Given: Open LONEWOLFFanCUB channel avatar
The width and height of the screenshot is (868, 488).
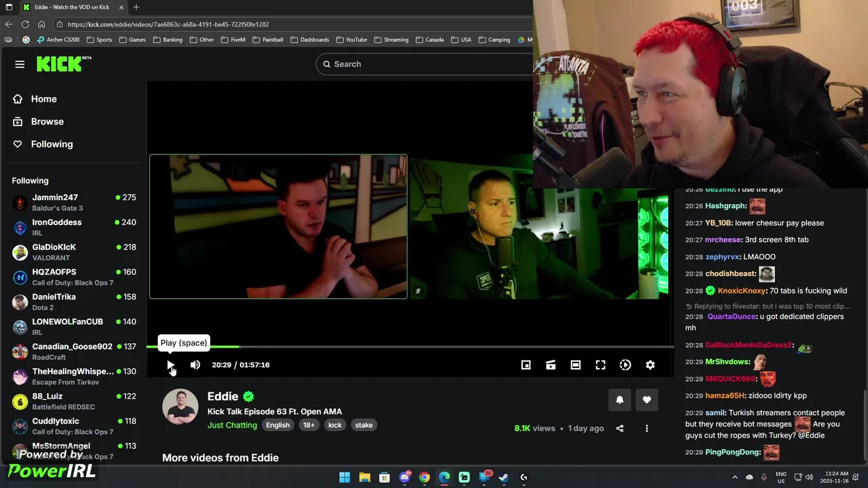Looking at the screenshot, I should click(x=20, y=327).
